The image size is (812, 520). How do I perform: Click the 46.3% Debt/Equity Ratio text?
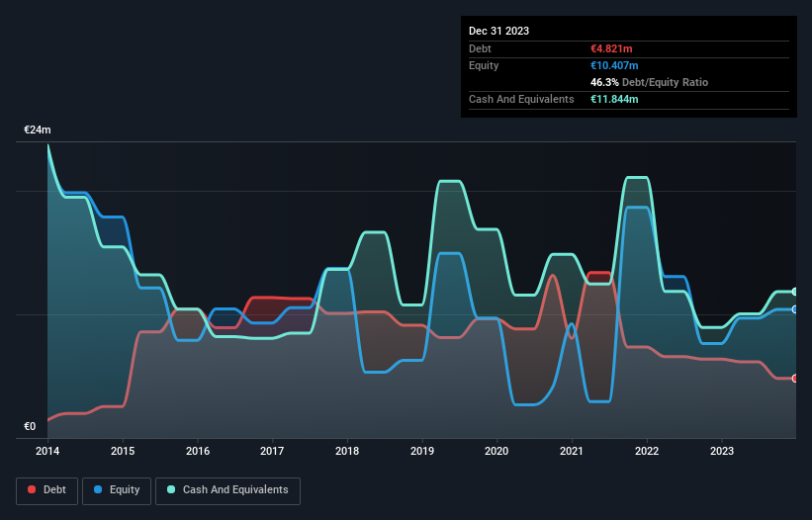(x=649, y=82)
